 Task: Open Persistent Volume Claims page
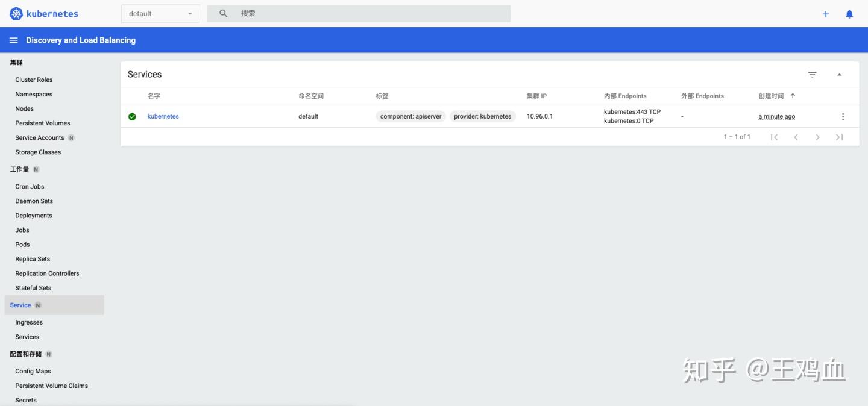tap(51, 386)
